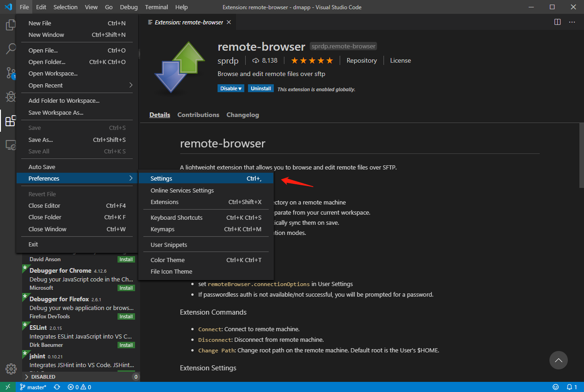Image resolution: width=584 pixels, height=392 pixels.
Task: Open the License link
Action: pos(401,60)
